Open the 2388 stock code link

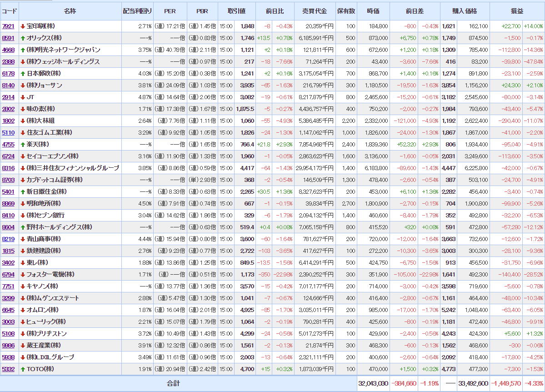pos(8,62)
